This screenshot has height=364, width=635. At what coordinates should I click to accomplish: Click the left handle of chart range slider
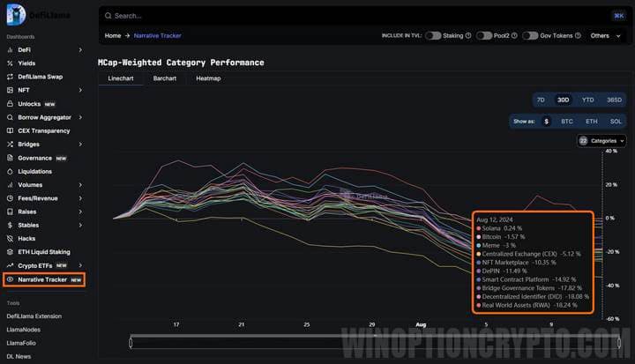tap(131, 342)
